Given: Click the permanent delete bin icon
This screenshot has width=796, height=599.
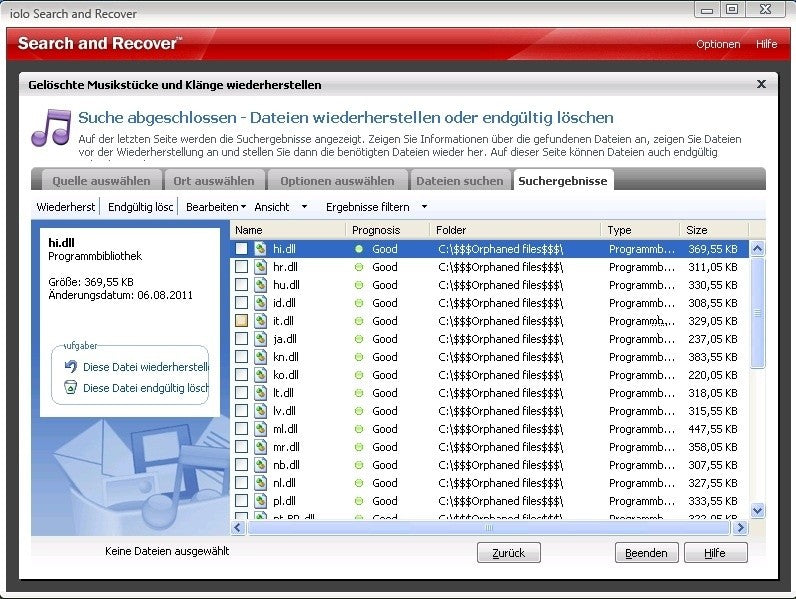Looking at the screenshot, I should click(x=71, y=388).
